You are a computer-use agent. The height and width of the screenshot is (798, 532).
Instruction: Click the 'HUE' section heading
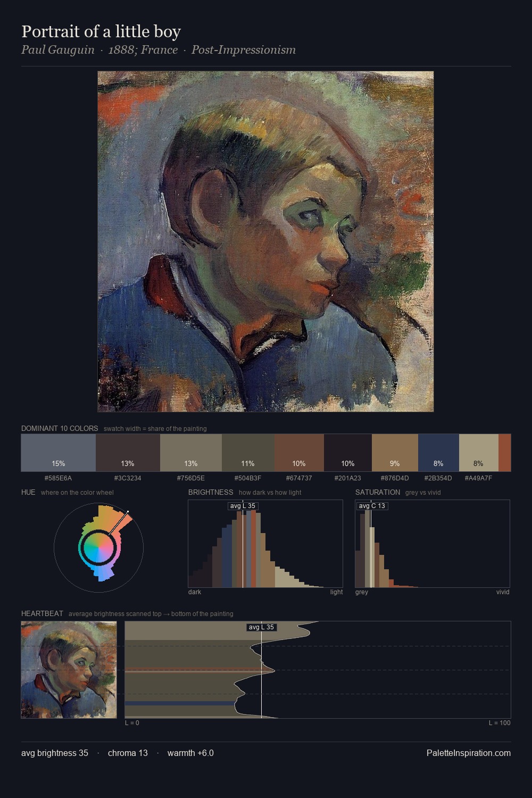(x=28, y=492)
